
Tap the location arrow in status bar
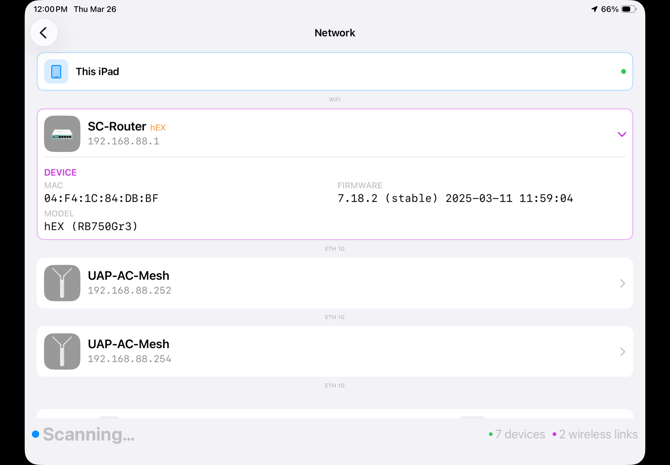coord(594,9)
